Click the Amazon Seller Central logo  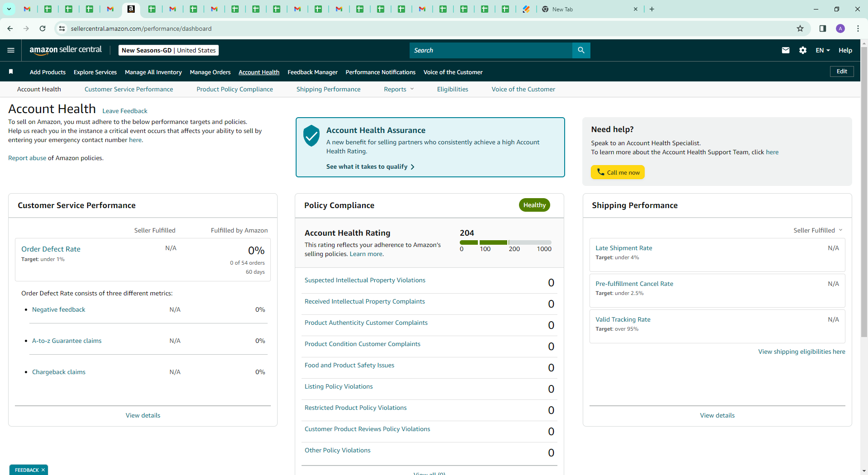pos(66,50)
